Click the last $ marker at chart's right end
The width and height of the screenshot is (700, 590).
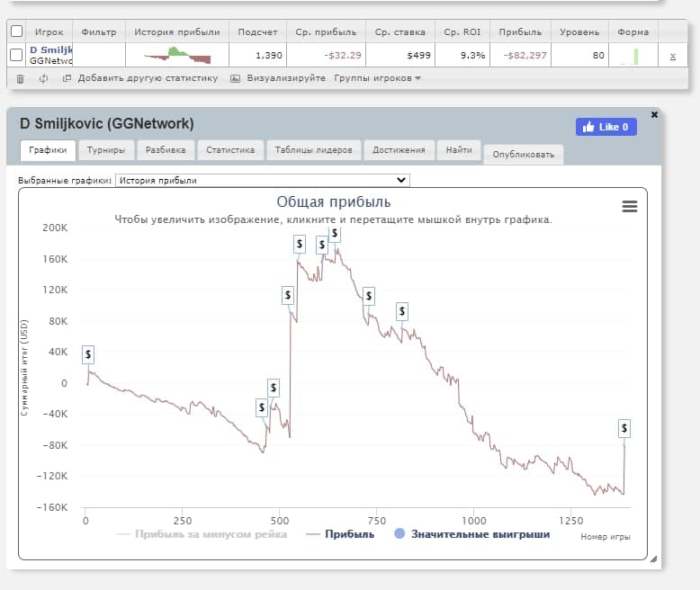click(624, 427)
